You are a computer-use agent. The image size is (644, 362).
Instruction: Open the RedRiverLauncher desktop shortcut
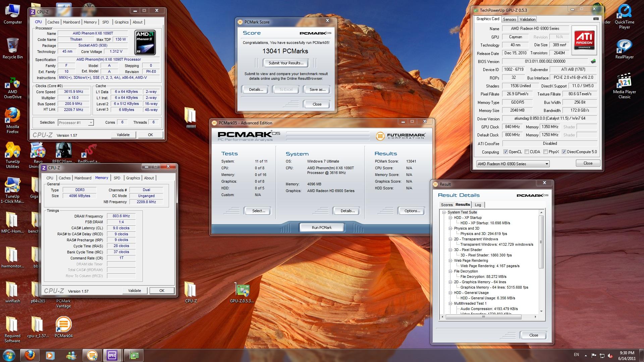[89, 154]
